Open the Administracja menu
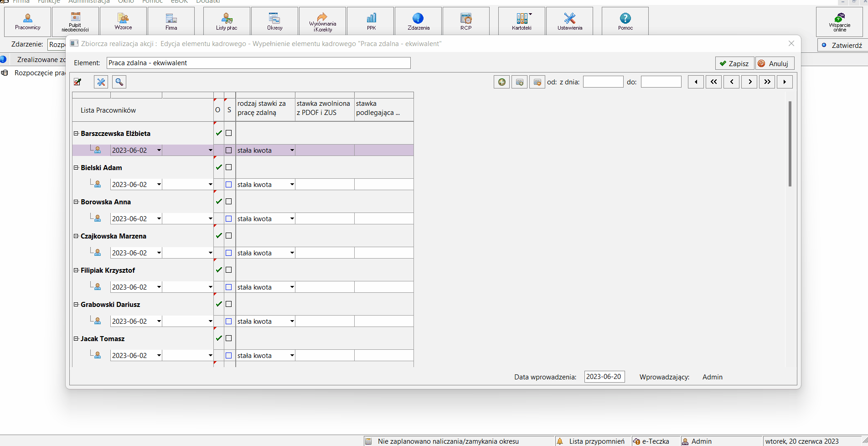Viewport: 868px width, 446px height. pos(89,1)
